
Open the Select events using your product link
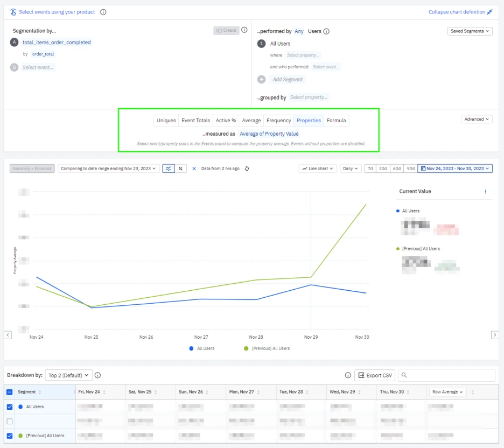point(57,12)
